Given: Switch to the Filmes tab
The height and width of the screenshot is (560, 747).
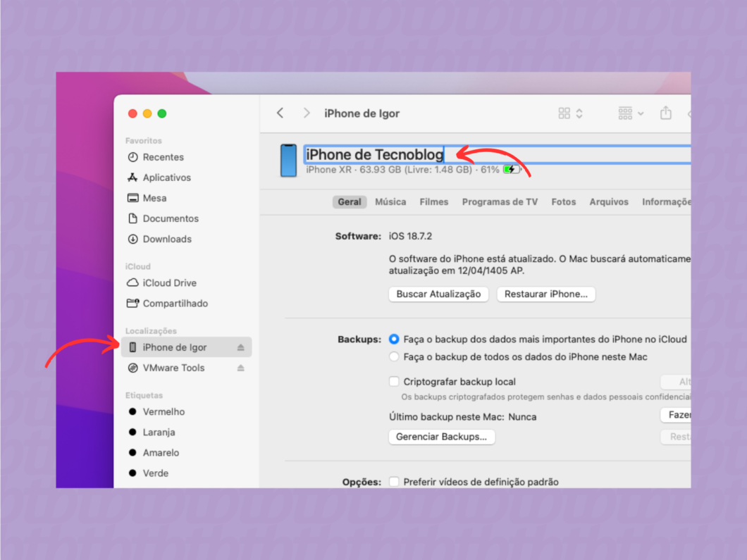Looking at the screenshot, I should (433, 202).
